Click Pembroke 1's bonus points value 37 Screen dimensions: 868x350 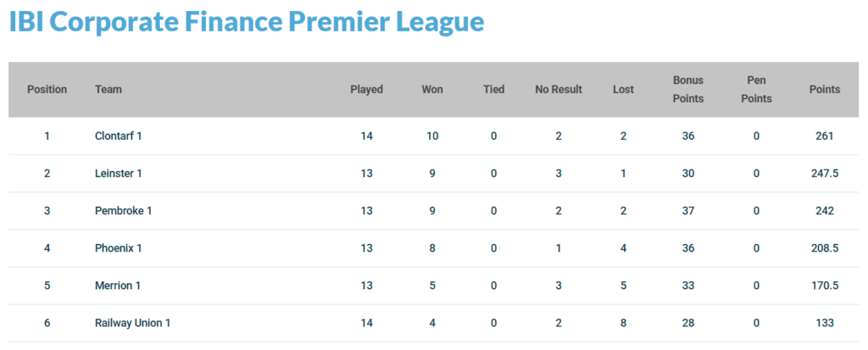[x=688, y=210]
